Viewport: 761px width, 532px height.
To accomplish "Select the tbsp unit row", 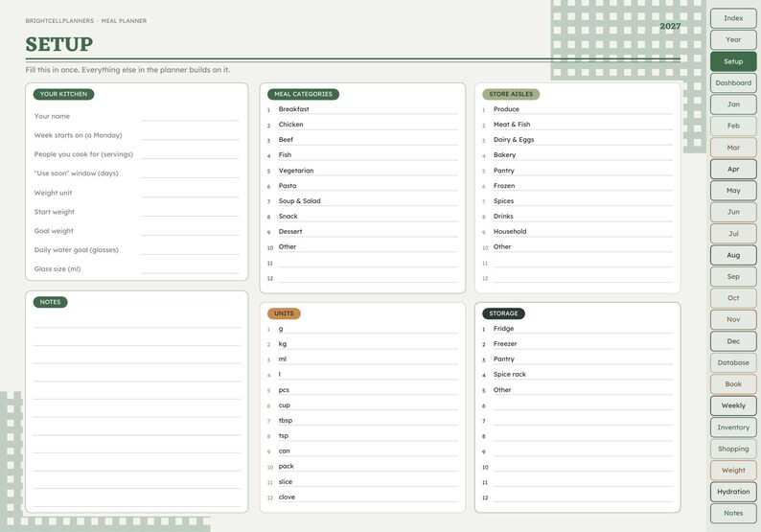I will coord(362,421).
